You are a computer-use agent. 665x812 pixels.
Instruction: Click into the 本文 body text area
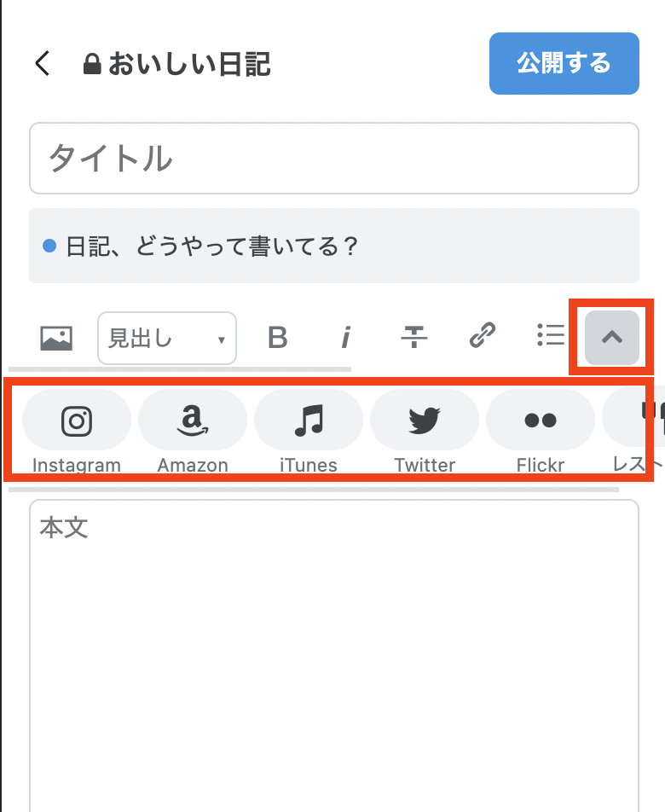[x=334, y=656]
